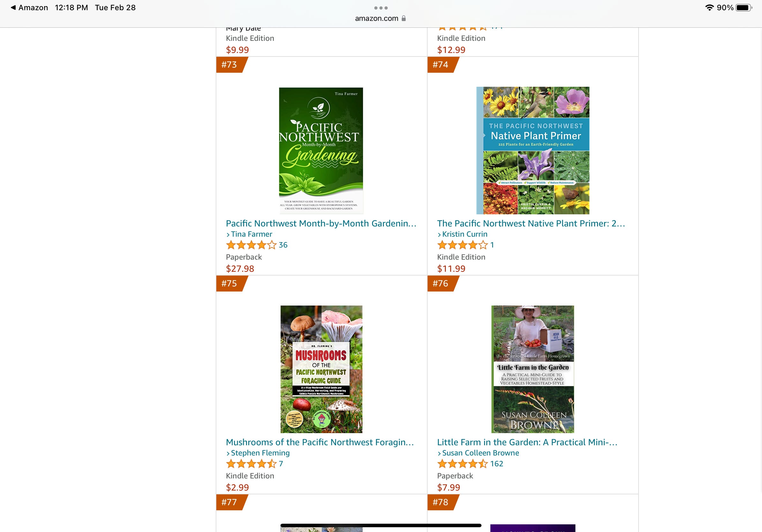Screen dimensions: 762x532
Task: Tap the lock icon next to amazon.com
Action: [404, 18]
